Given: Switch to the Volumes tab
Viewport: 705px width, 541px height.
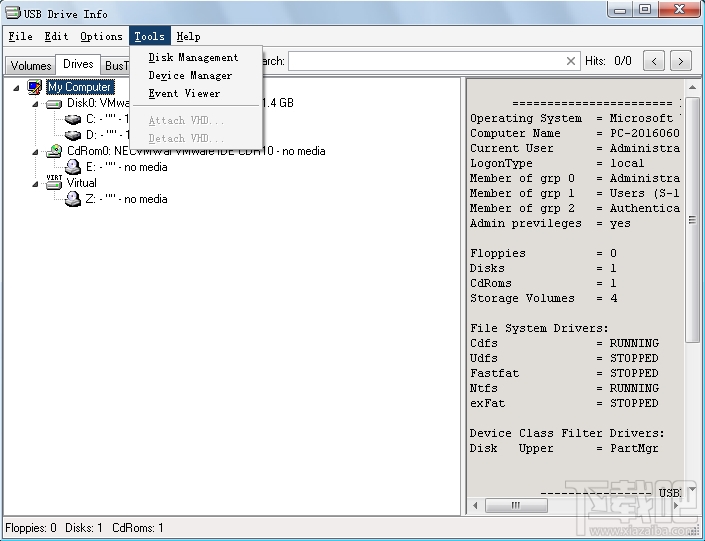Looking at the screenshot, I should [x=31, y=66].
